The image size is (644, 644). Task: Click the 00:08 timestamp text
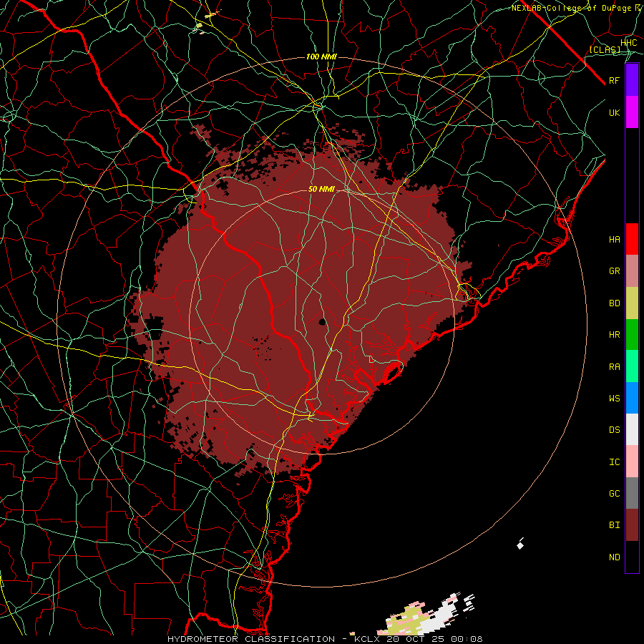pyautogui.click(x=467, y=639)
